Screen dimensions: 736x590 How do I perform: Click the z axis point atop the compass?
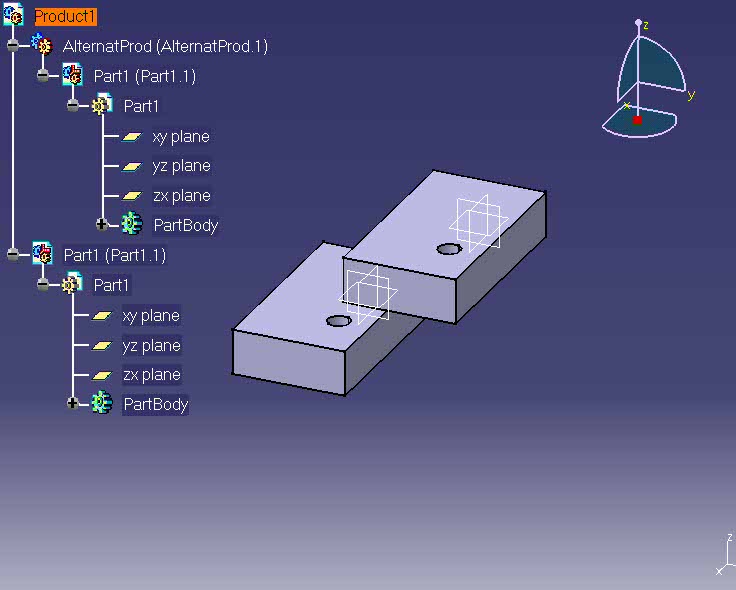[638, 23]
